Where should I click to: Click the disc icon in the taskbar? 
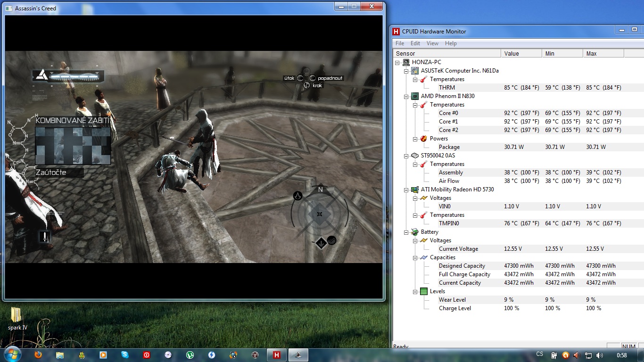click(168, 354)
